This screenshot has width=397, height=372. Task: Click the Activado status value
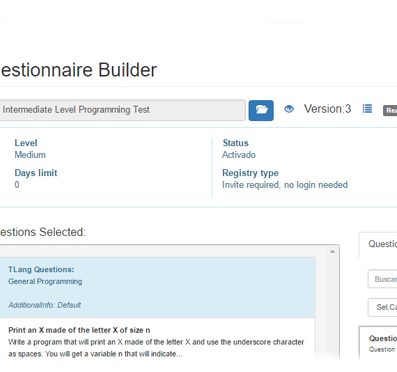click(239, 155)
